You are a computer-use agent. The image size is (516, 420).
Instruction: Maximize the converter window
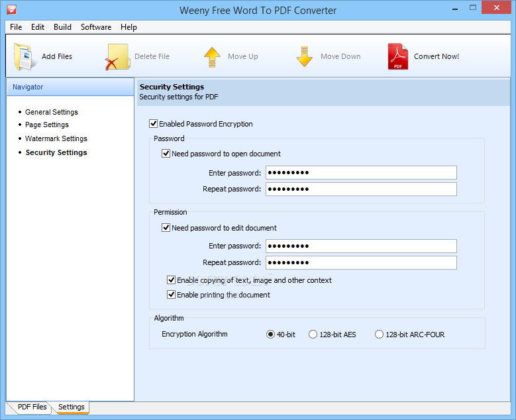473,7
